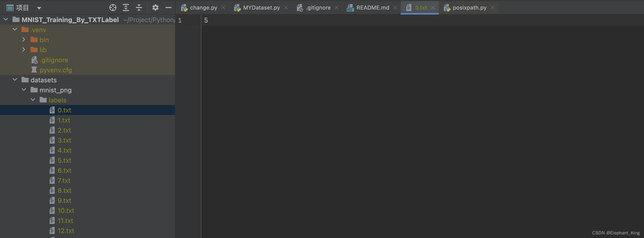Select the lib folder
The width and height of the screenshot is (644, 238).
click(x=43, y=50)
